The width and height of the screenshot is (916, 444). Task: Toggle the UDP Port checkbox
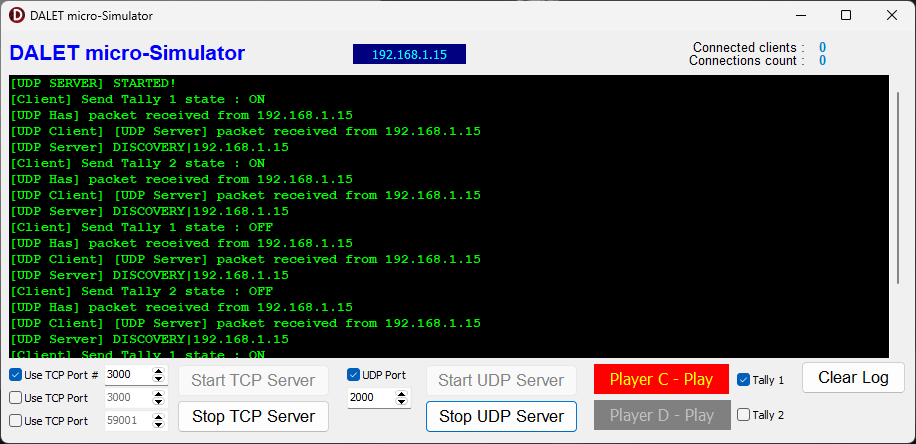pyautogui.click(x=353, y=375)
